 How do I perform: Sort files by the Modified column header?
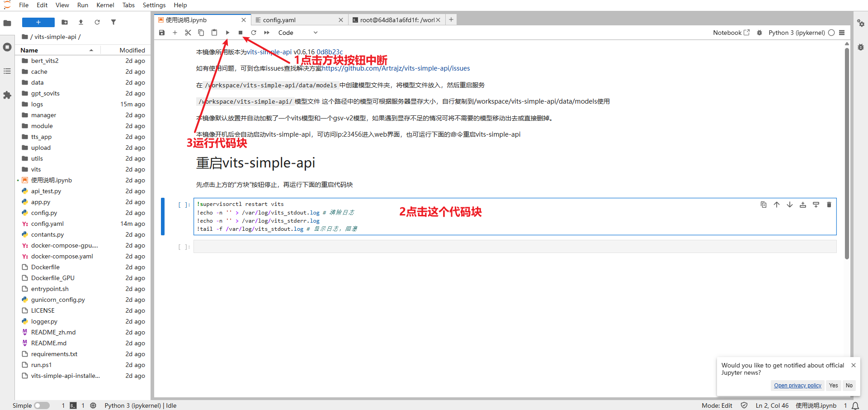(x=125, y=50)
